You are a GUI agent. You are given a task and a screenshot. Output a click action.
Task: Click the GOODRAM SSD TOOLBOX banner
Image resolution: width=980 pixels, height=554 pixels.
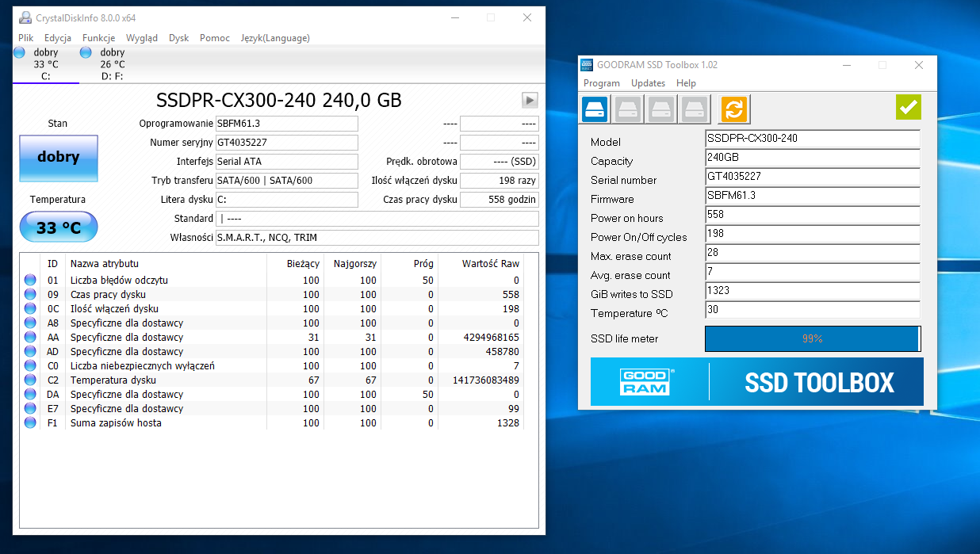point(757,382)
